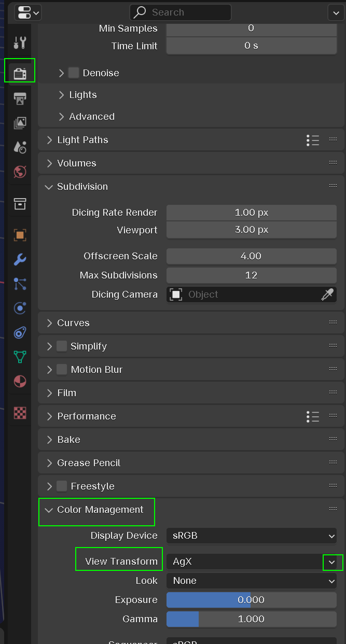Click the Exposure slider
The width and height of the screenshot is (346, 644).
251,600
